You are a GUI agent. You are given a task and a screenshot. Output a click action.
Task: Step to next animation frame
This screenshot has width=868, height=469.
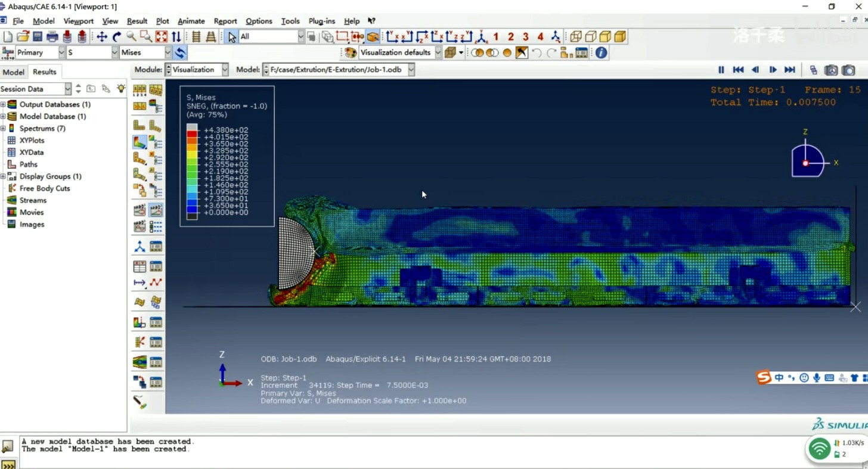click(x=773, y=70)
